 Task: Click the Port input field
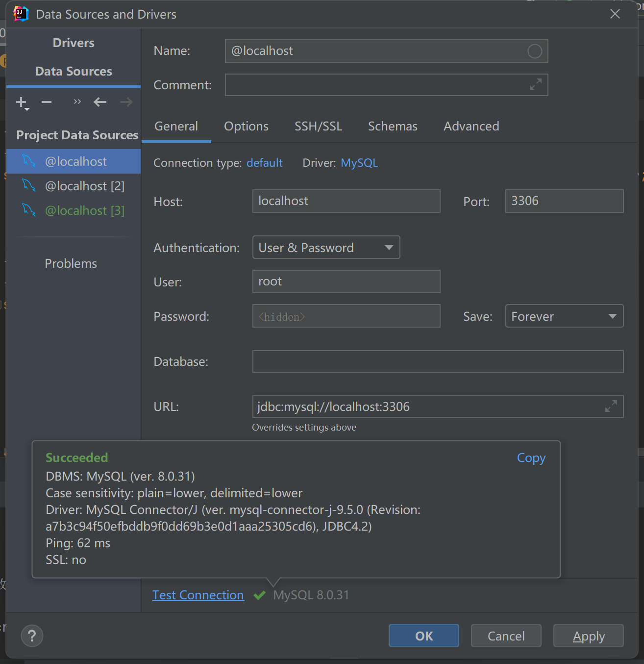pyautogui.click(x=565, y=201)
